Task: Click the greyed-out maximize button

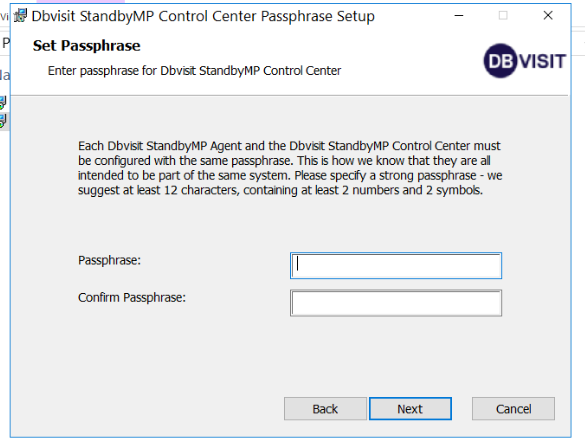Action: (x=503, y=16)
